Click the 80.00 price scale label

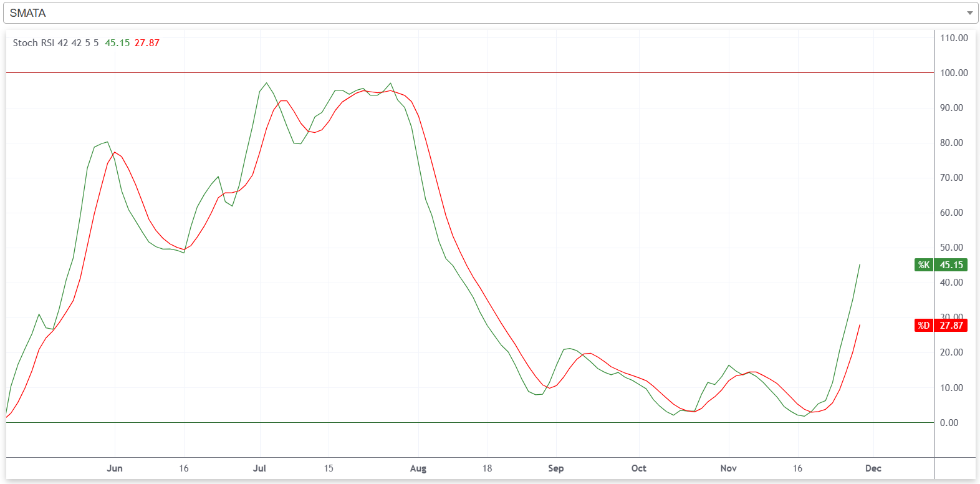pyautogui.click(x=951, y=143)
